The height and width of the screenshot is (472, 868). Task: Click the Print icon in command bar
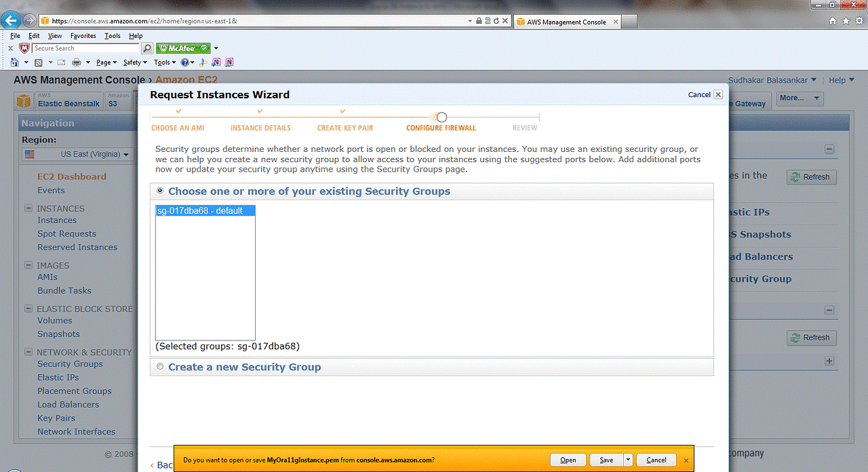click(77, 62)
